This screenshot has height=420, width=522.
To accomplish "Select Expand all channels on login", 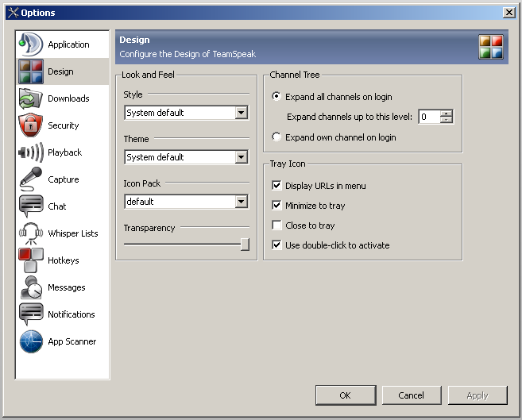I will 276,96.
